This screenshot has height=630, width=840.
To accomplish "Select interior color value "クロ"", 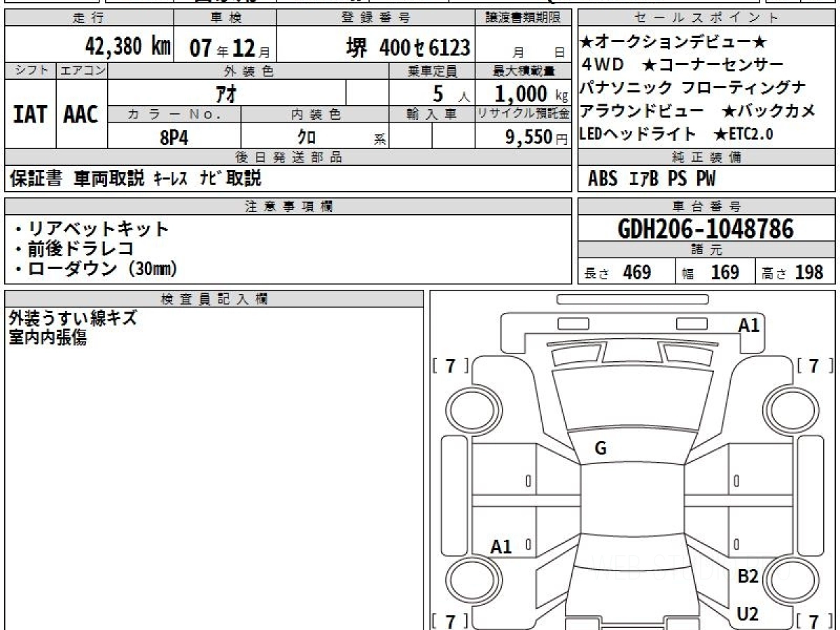I will point(307,136).
